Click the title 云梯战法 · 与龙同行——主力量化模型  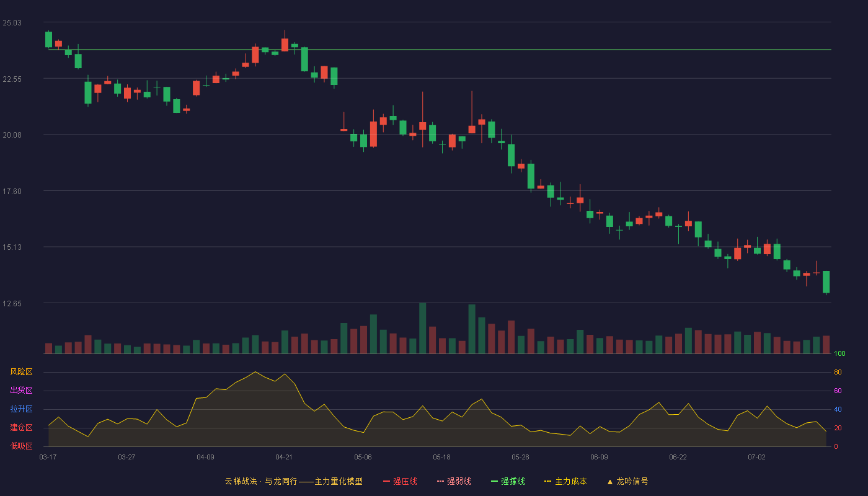pos(294,481)
